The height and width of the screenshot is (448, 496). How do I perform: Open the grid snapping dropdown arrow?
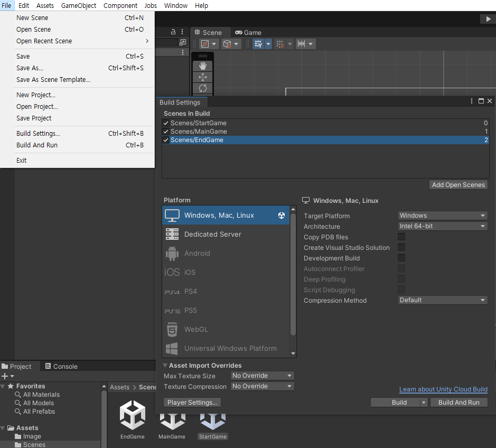268,44
